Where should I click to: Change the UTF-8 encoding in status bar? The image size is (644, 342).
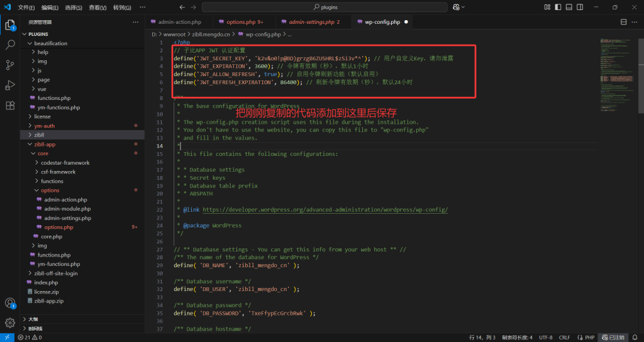click(546, 338)
